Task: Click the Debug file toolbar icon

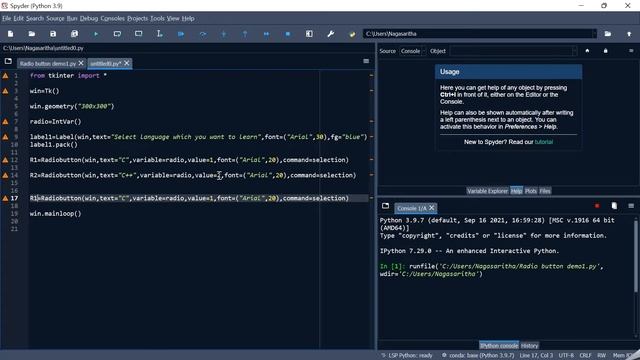Action: pyautogui.click(x=181, y=34)
